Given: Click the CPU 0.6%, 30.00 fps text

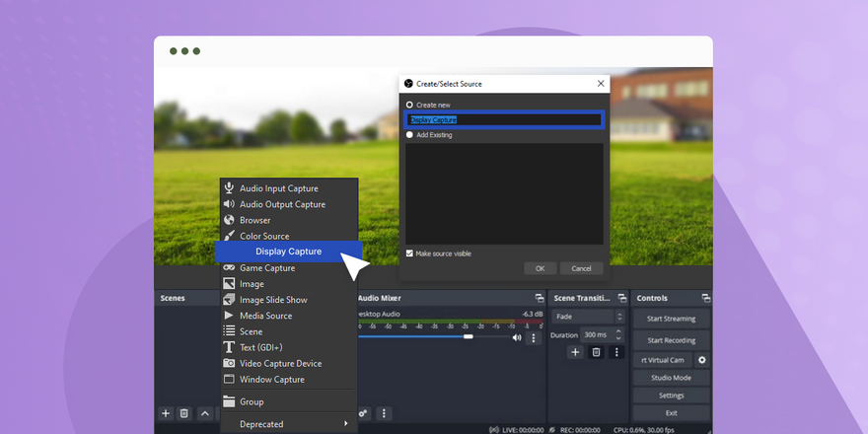Looking at the screenshot, I should (644, 430).
